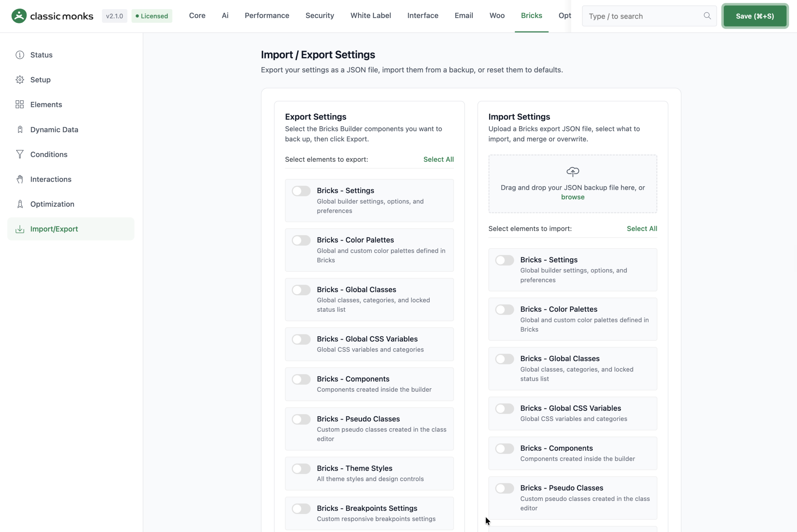
Task: Open Status in the sidebar
Action: [71, 55]
